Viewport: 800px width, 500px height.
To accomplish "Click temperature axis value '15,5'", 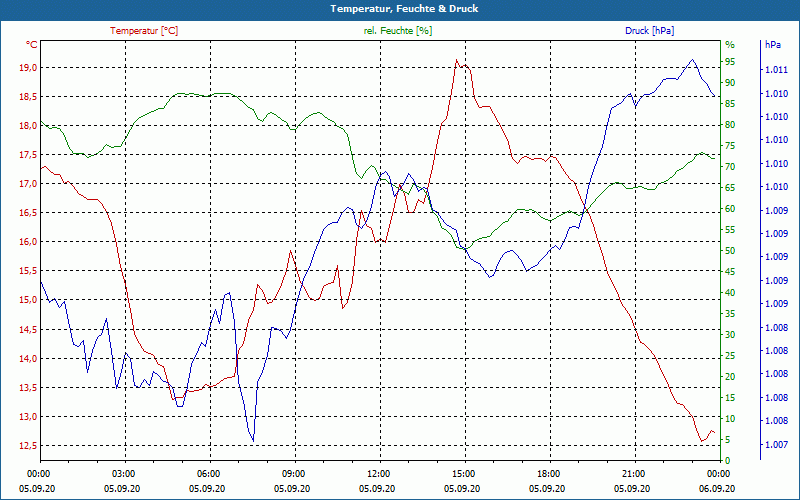I will point(28,271).
